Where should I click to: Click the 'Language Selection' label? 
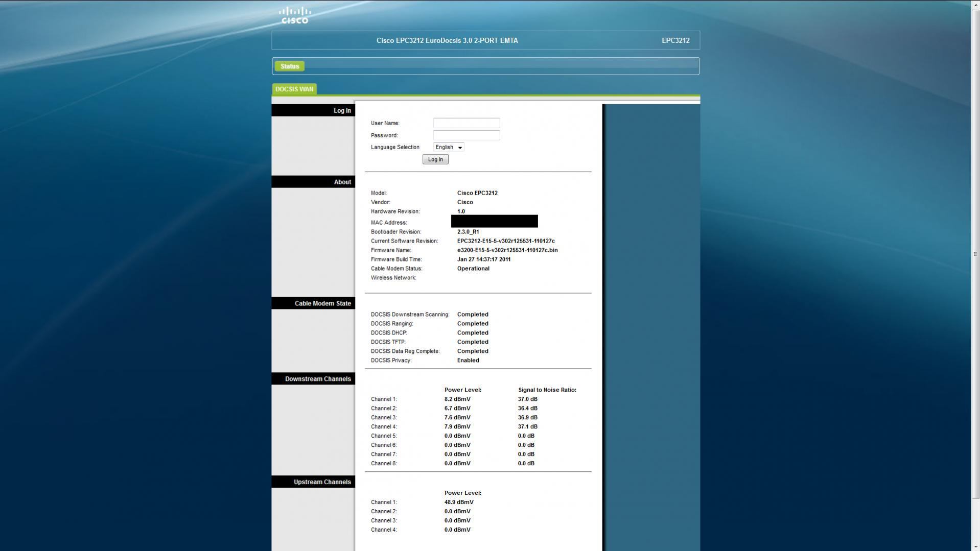click(x=395, y=147)
